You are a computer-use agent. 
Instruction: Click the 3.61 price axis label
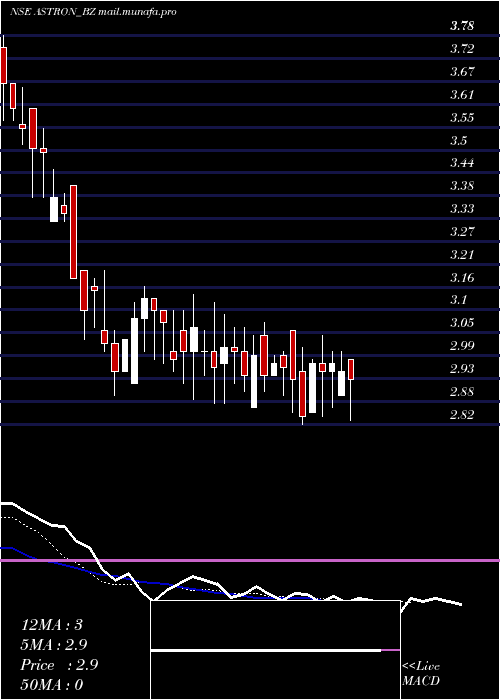(x=462, y=95)
